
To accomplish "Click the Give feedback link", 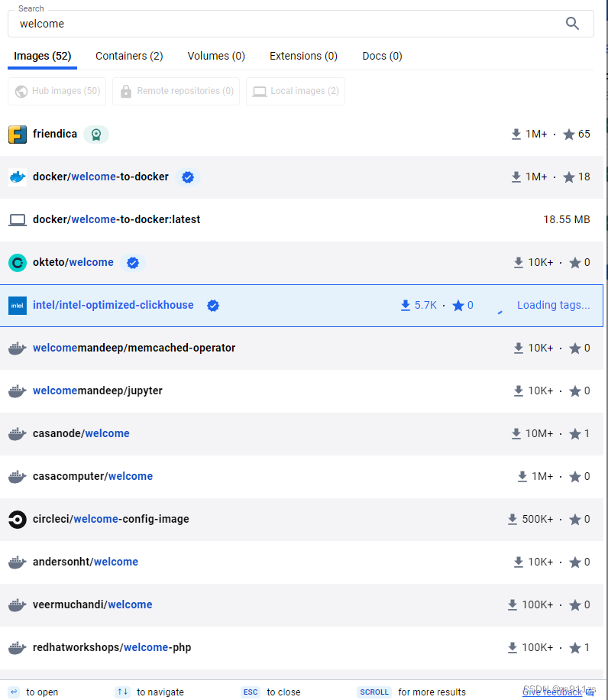I will (x=558, y=692).
